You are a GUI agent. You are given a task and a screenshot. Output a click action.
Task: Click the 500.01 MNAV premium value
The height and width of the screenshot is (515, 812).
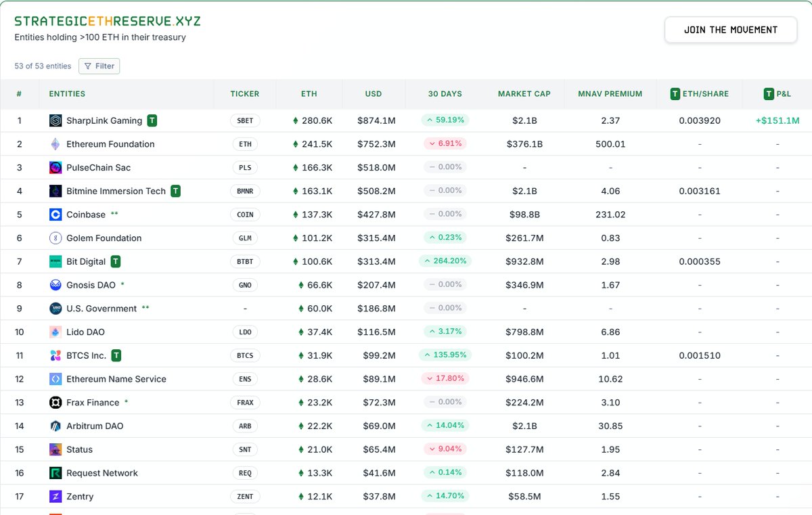610,144
